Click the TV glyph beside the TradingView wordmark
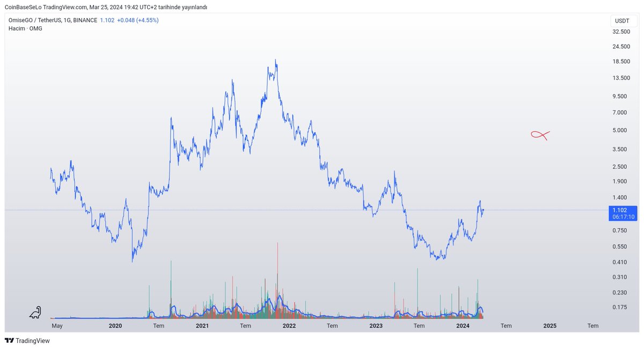This screenshot has height=349, width=644. coord(8,340)
